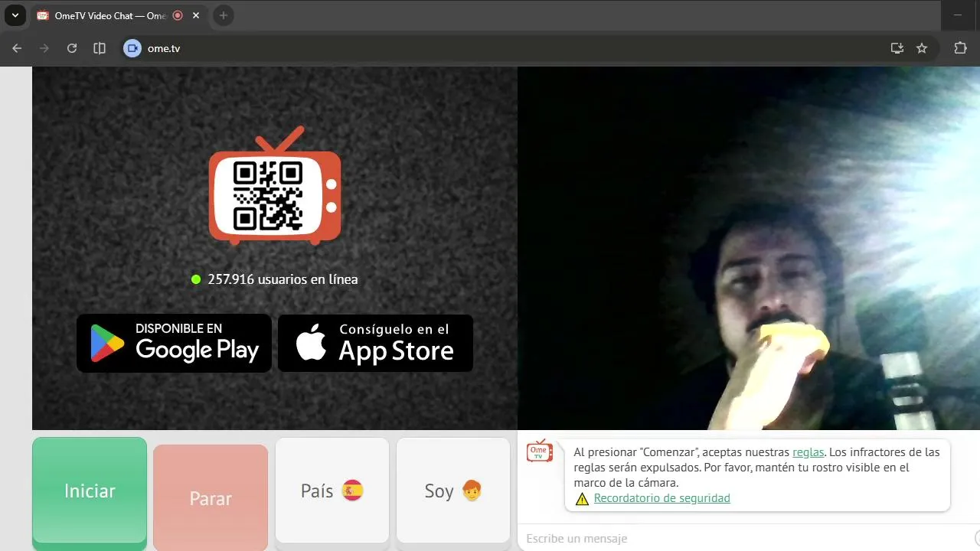Install the app via address bar icon
Viewport: 980px width, 551px height.
(x=897, y=48)
